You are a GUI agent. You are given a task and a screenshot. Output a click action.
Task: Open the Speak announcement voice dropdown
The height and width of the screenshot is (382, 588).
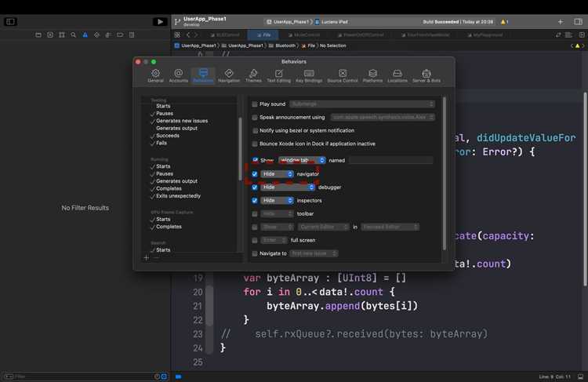(x=383, y=118)
